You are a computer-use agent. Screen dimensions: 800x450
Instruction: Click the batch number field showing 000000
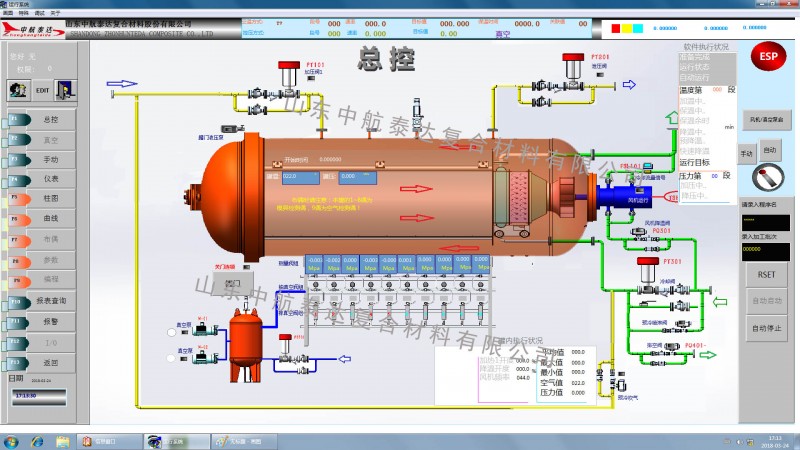[x=765, y=252]
